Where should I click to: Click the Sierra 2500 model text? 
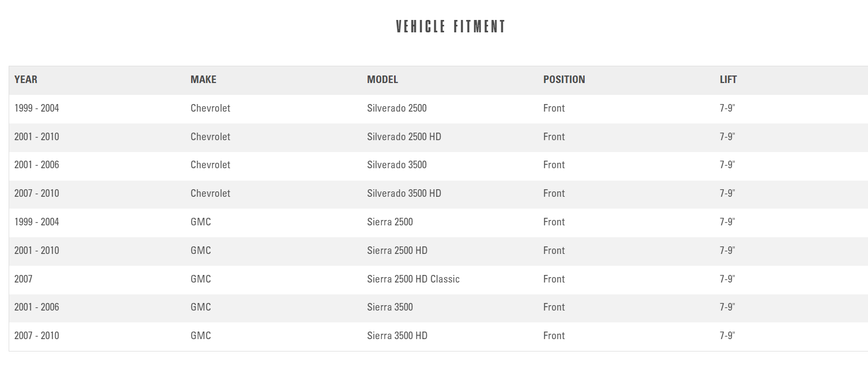coord(390,222)
